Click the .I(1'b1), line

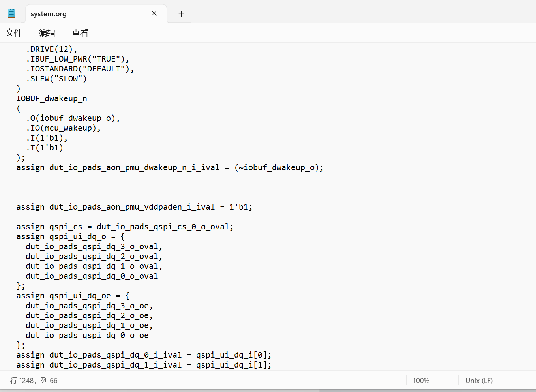coord(47,138)
